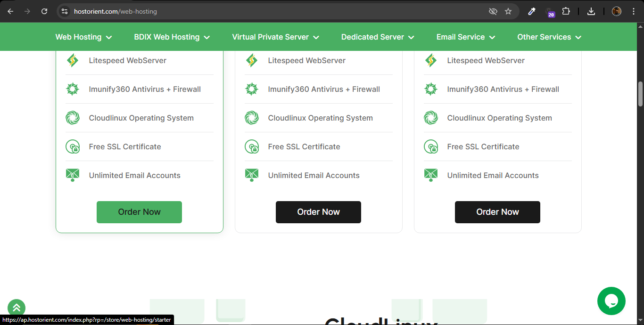644x325 pixels.
Task: Expand the Web Hosting dropdown menu
Action: click(83, 37)
